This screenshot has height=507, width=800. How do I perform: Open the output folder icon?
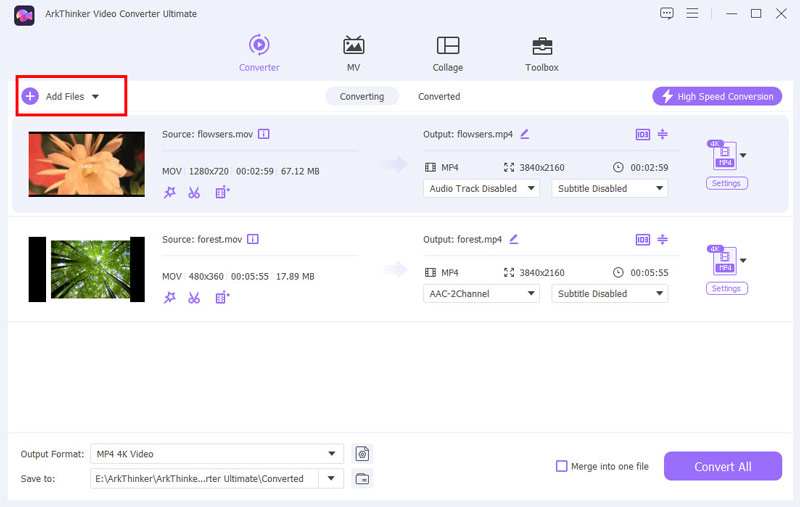[x=362, y=478]
